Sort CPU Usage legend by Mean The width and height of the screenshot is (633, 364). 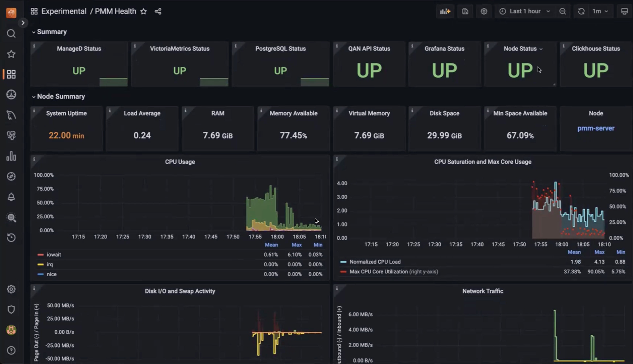(271, 245)
